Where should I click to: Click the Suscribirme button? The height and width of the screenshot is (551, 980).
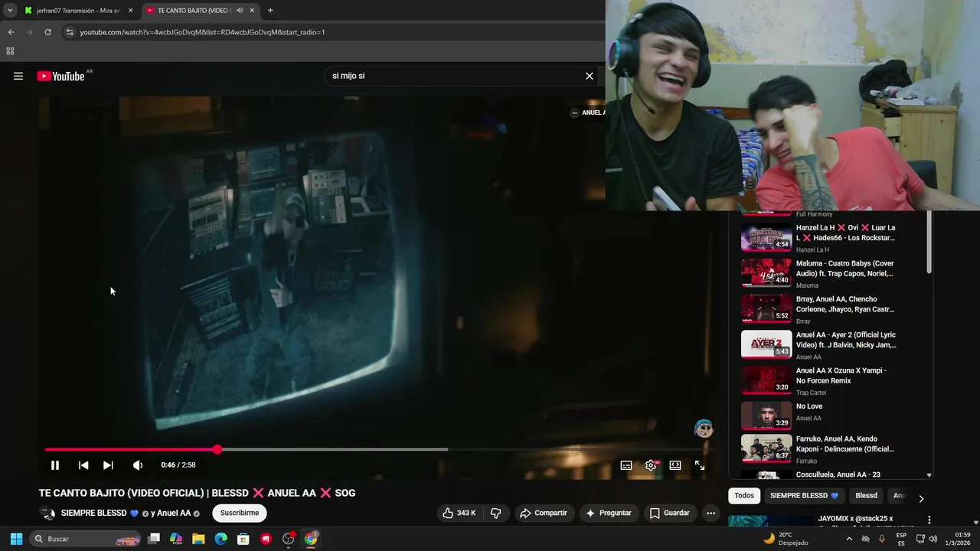[240, 513]
